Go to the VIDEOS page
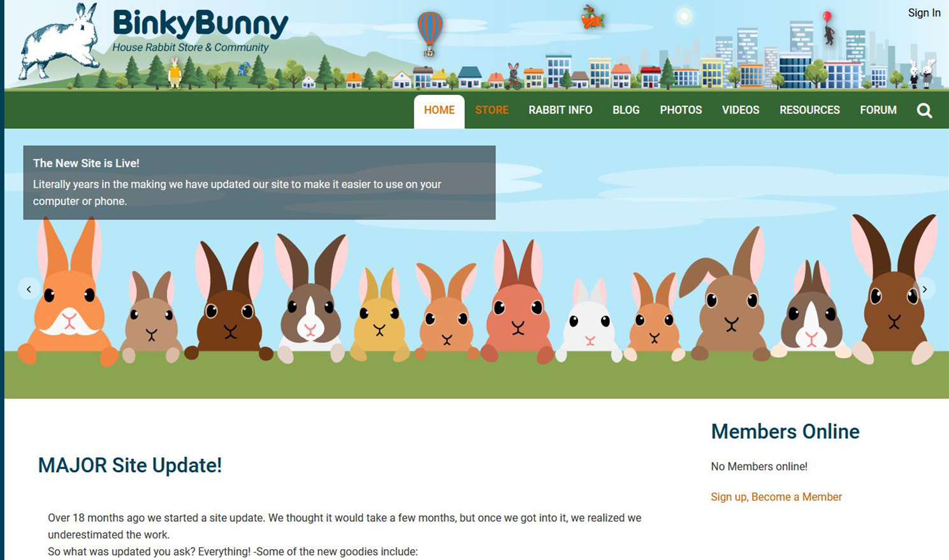Viewport: 949px width, 560px height. point(740,110)
